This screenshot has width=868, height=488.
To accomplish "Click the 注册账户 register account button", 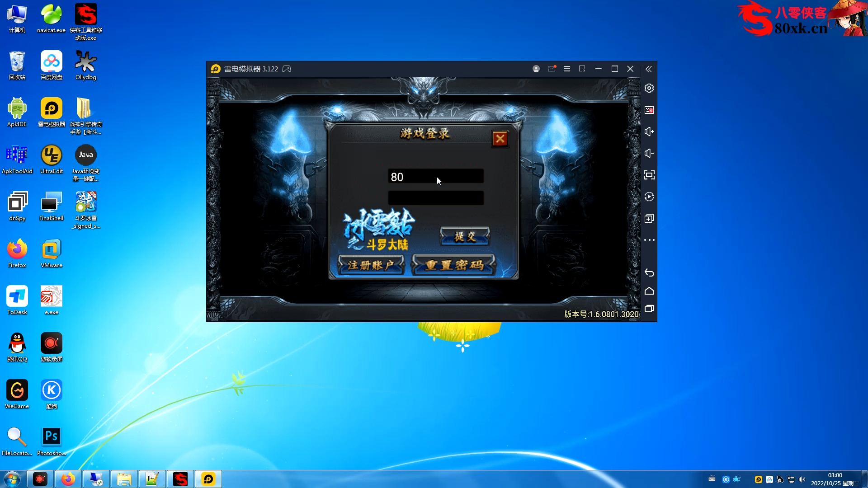I will tap(371, 265).
